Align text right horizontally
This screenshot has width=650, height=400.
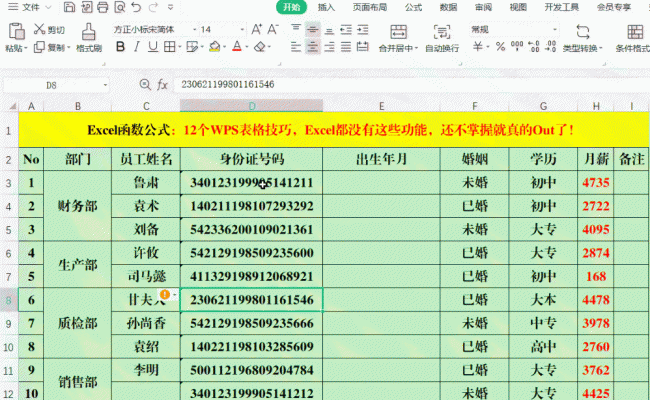[x=329, y=47]
